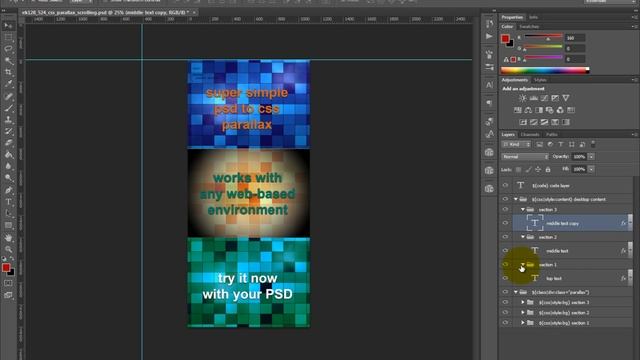Expand the bg section 1 group
This screenshot has width=640, height=360.
click(x=523, y=323)
